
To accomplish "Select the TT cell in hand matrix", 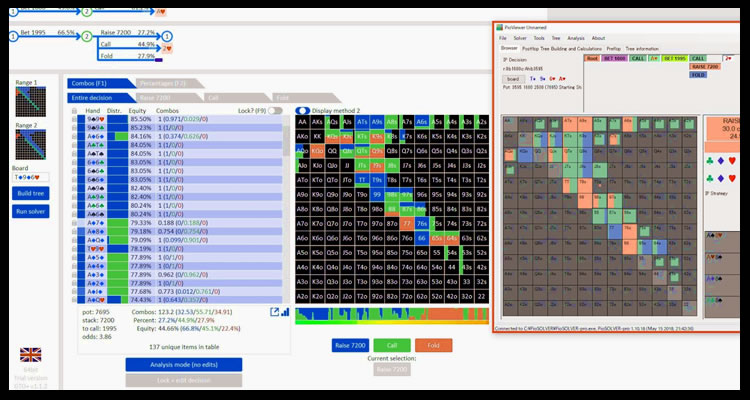I will [x=362, y=179].
